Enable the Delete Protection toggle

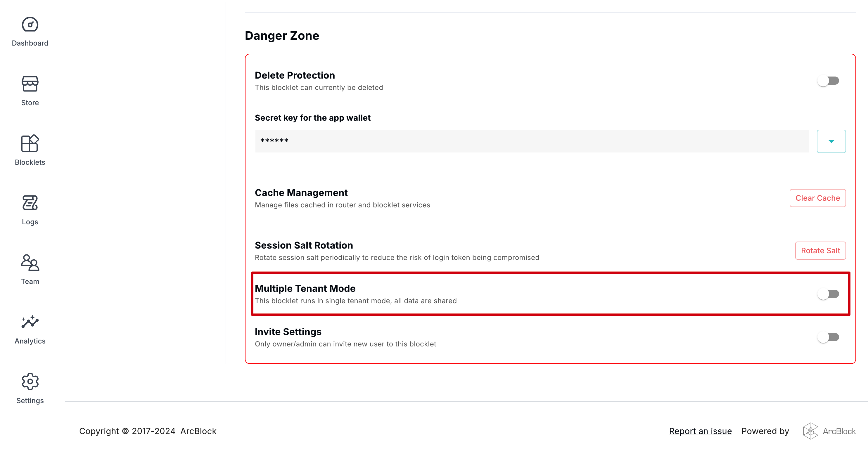[828, 81]
